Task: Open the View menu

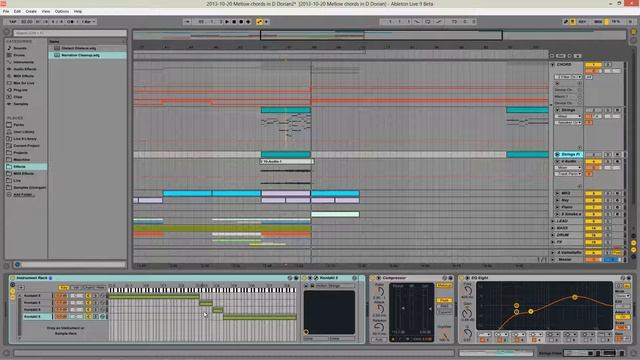Action: pyautogui.click(x=46, y=11)
